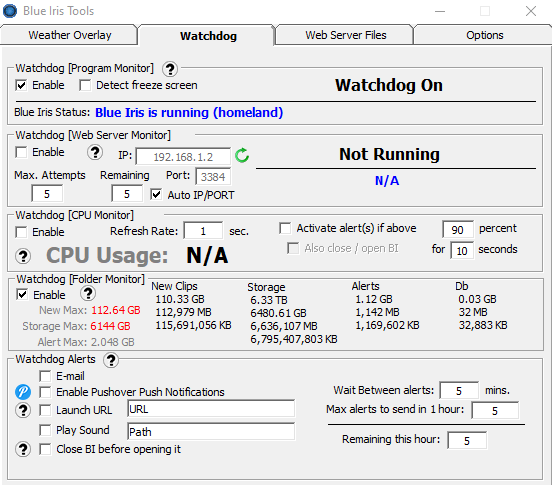
Task: Click the sound Path text field
Action: pos(211,431)
